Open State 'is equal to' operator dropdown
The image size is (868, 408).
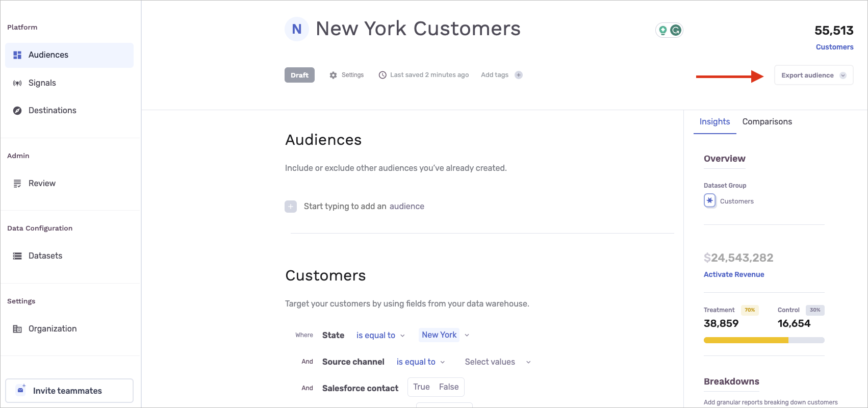pos(380,335)
